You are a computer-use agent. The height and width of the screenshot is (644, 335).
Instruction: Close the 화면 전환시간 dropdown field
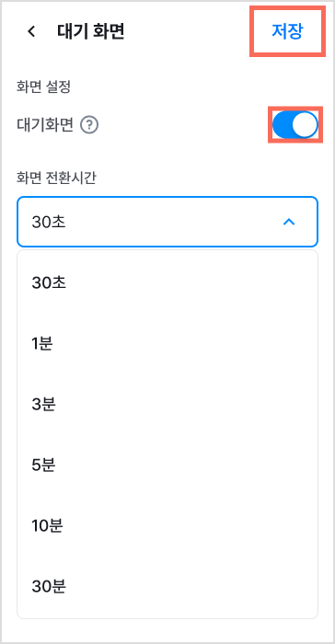coord(167,222)
